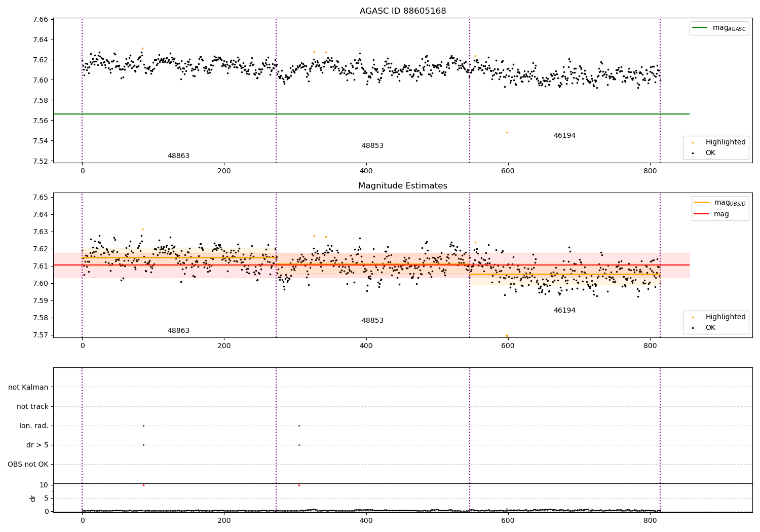This screenshot has height=532, width=760.
Task: Click the 7.52 y-axis tick label
Action: click(40, 161)
